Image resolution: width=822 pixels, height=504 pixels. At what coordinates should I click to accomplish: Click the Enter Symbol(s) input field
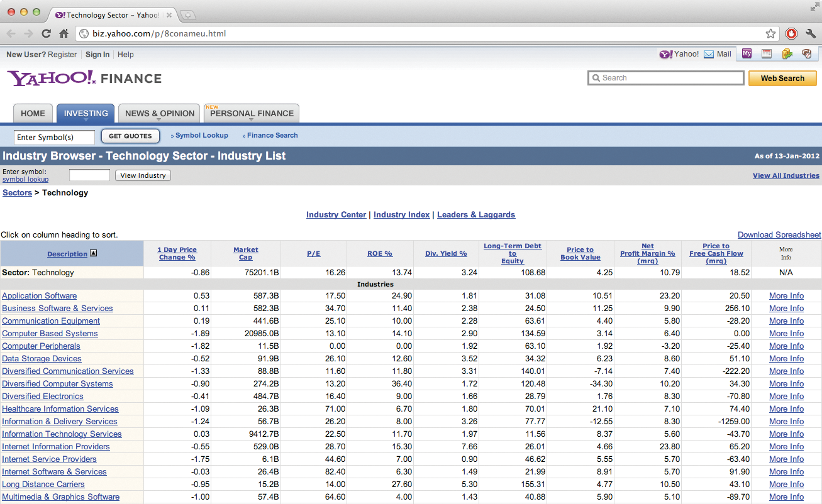click(x=54, y=137)
